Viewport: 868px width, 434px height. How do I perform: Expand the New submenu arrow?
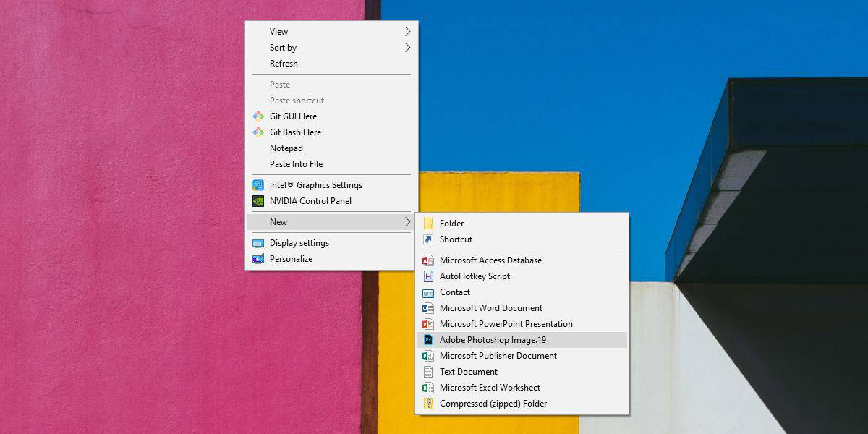pos(407,222)
